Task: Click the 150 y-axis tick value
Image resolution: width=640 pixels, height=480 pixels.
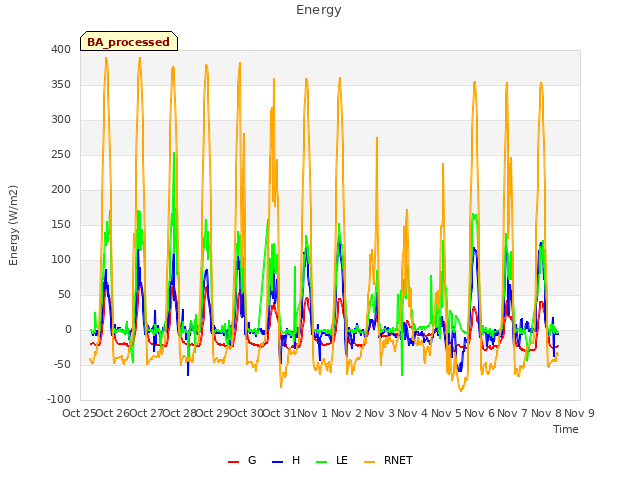Action: click(61, 224)
